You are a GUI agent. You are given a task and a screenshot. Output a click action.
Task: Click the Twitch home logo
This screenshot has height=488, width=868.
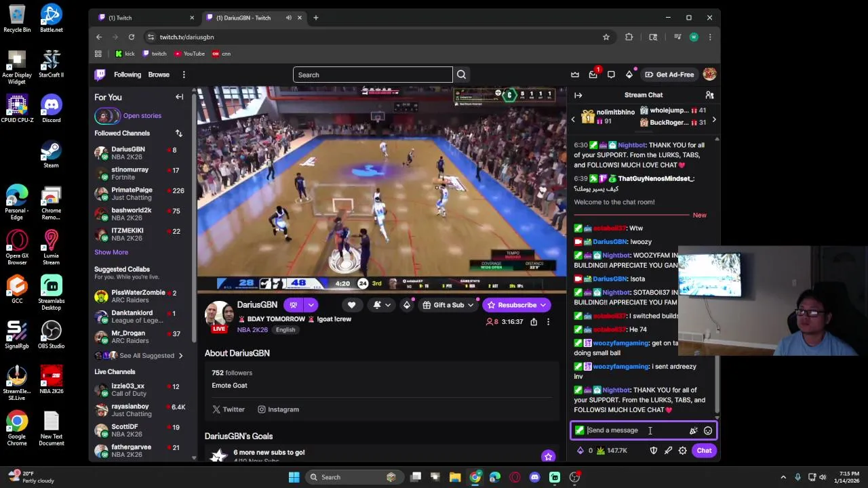coord(100,75)
